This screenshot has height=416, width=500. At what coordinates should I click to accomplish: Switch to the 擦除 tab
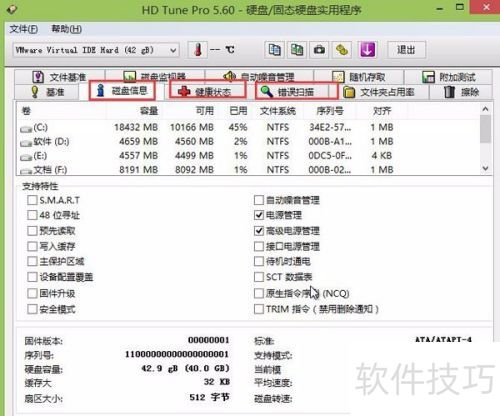(x=461, y=92)
